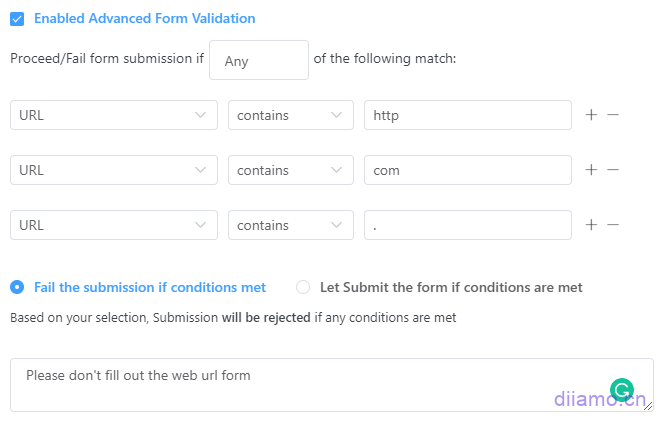This screenshot has height=423, width=663.
Task: Click the value field containing http
Action: pyautogui.click(x=467, y=115)
